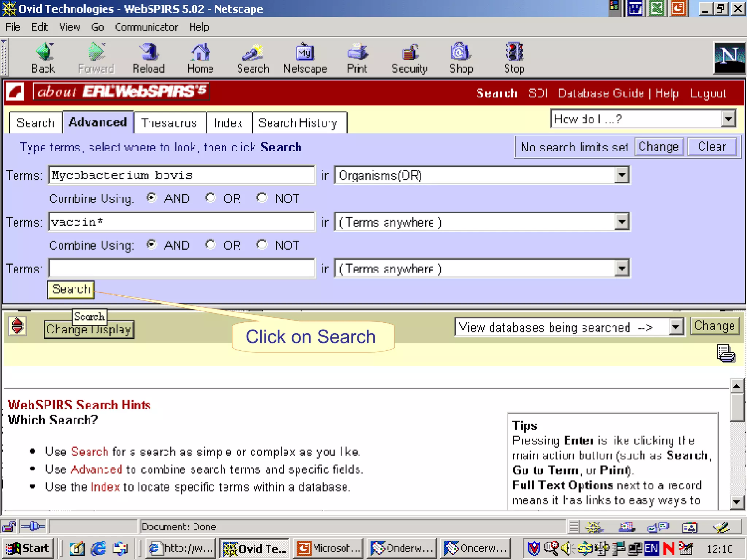747x560 pixels.
Task: Click the status bar security lock icon
Action: [x=9, y=526]
